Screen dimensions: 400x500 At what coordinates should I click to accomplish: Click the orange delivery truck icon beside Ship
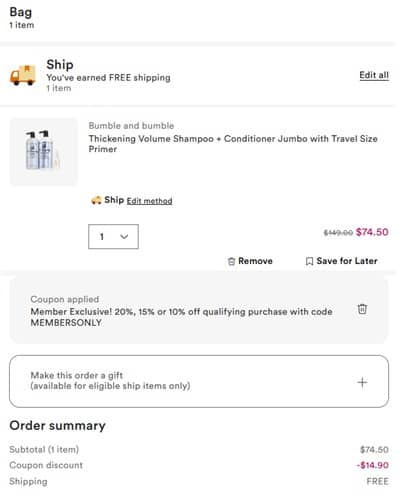point(23,75)
